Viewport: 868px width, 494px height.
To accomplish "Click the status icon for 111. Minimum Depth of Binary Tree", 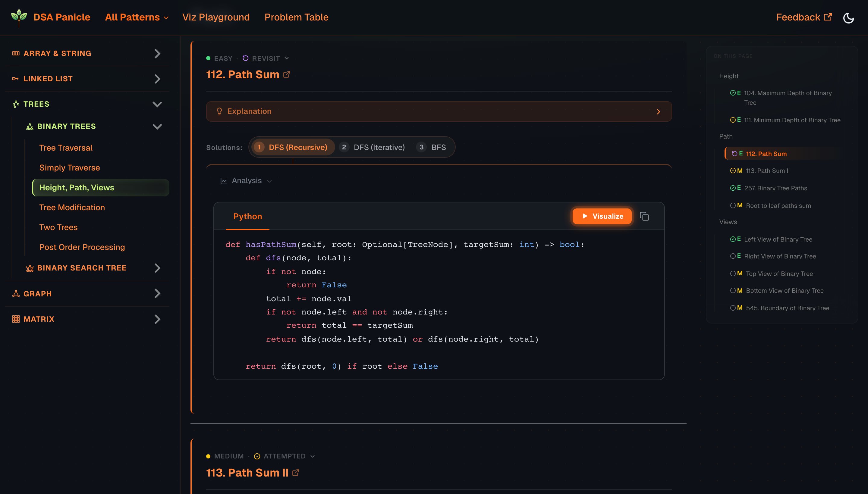I will [x=733, y=120].
